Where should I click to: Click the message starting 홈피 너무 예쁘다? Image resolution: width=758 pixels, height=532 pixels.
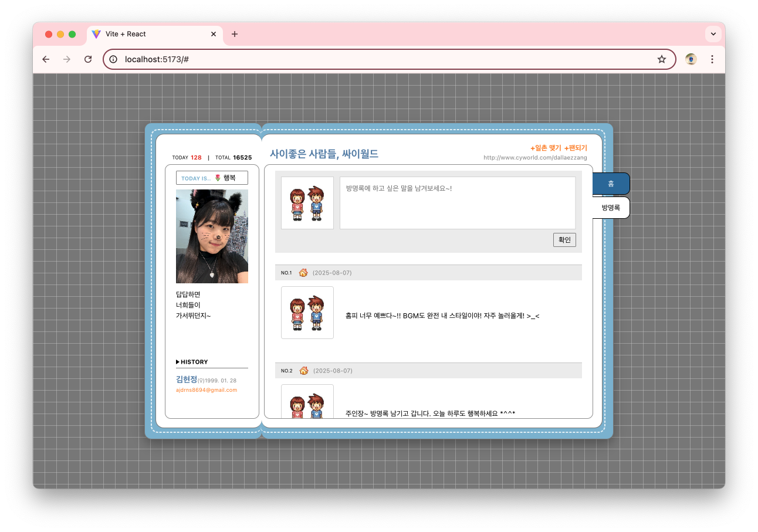pos(442,316)
